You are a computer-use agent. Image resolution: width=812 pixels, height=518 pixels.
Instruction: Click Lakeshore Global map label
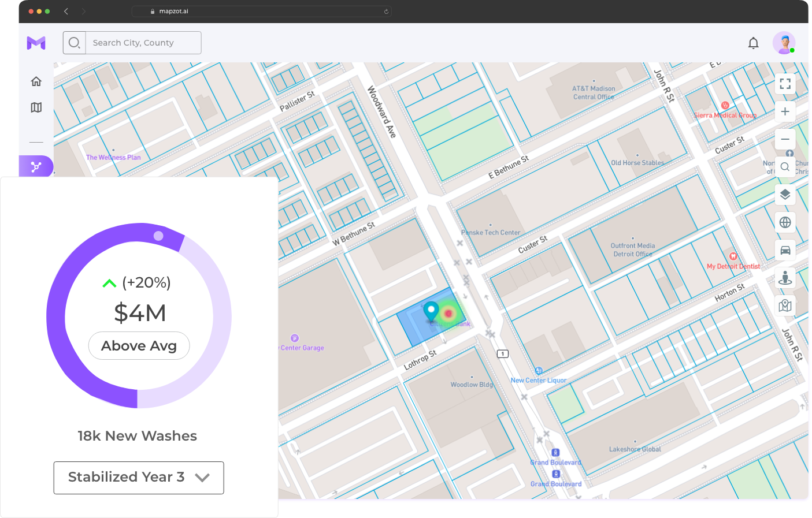click(635, 449)
